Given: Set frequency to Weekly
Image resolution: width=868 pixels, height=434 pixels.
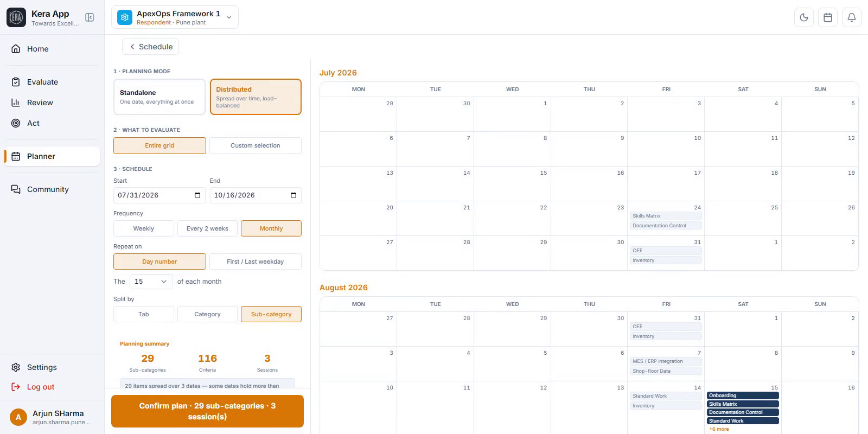Looking at the screenshot, I should 144,228.
